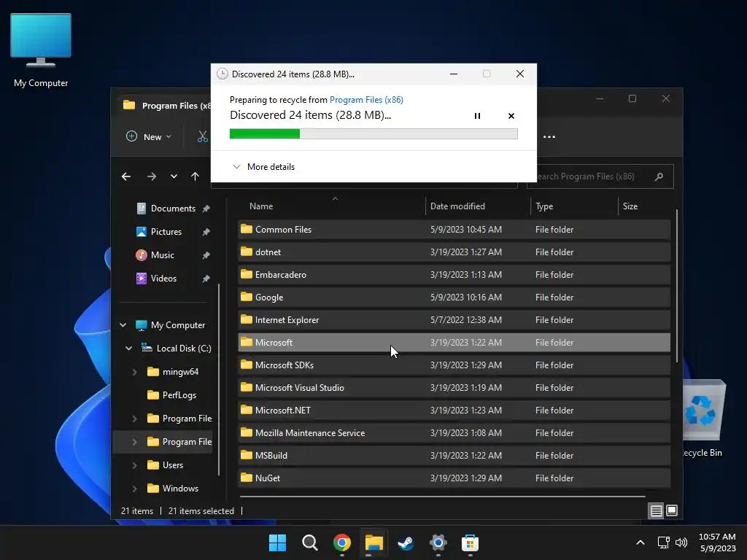Image resolution: width=747 pixels, height=560 pixels.
Task: Launch Google Chrome from taskbar
Action: 342,542
